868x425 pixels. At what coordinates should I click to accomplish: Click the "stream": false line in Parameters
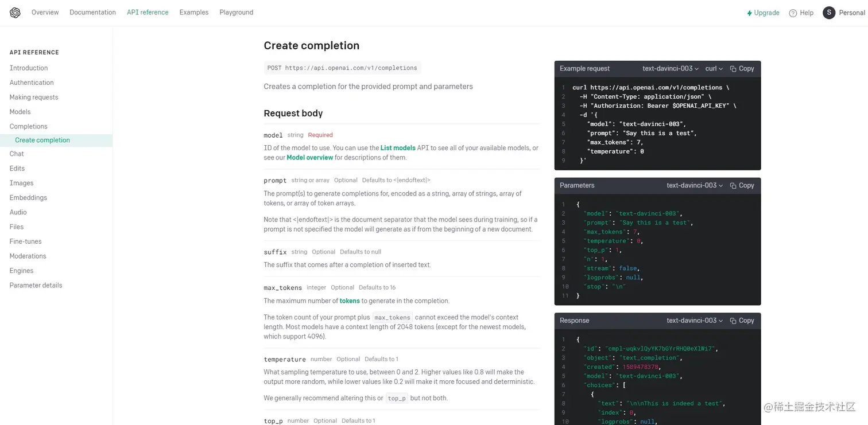[x=612, y=268]
